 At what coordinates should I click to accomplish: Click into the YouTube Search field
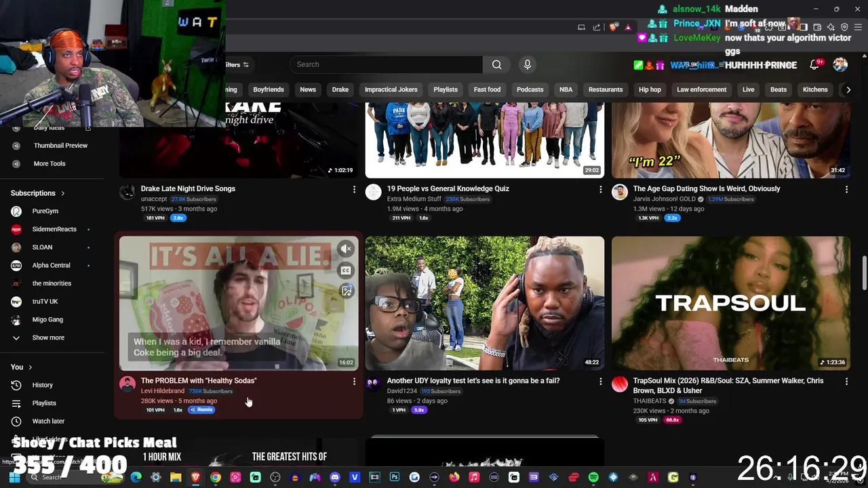386,64
